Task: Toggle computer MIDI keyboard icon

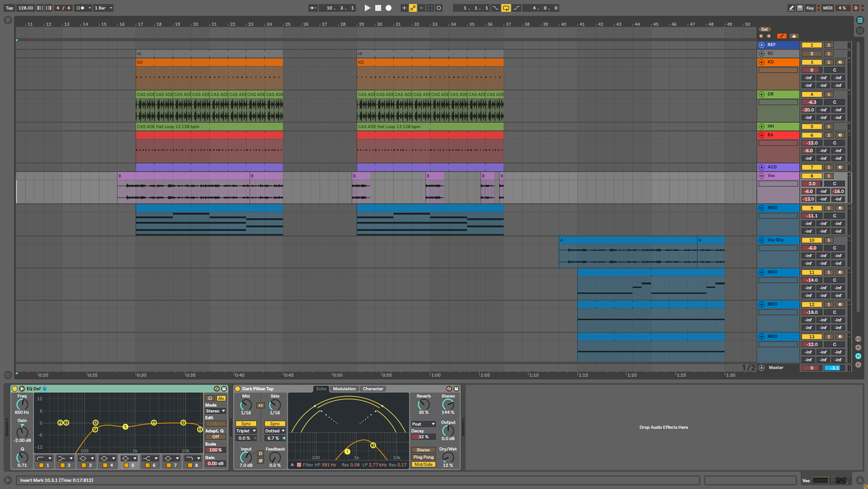Action: (x=800, y=8)
